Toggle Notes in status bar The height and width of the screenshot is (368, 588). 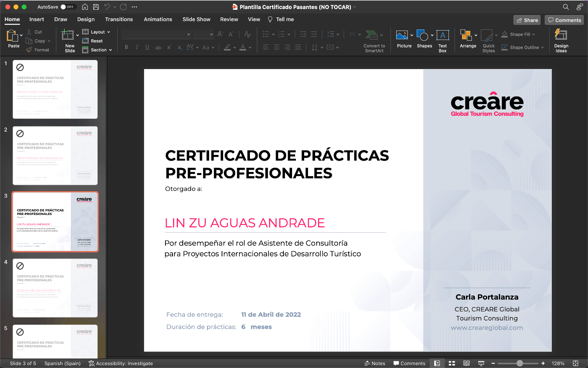pos(375,363)
